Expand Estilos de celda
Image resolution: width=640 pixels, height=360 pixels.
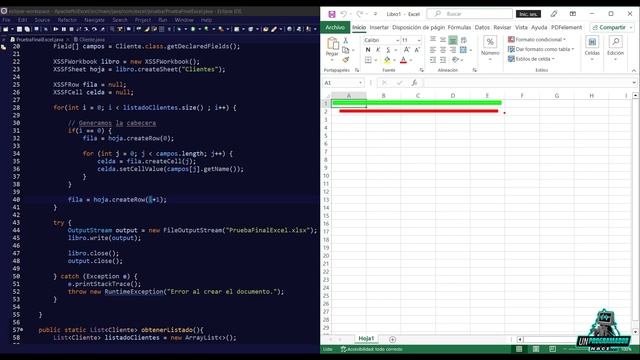pyautogui.click(x=531, y=59)
